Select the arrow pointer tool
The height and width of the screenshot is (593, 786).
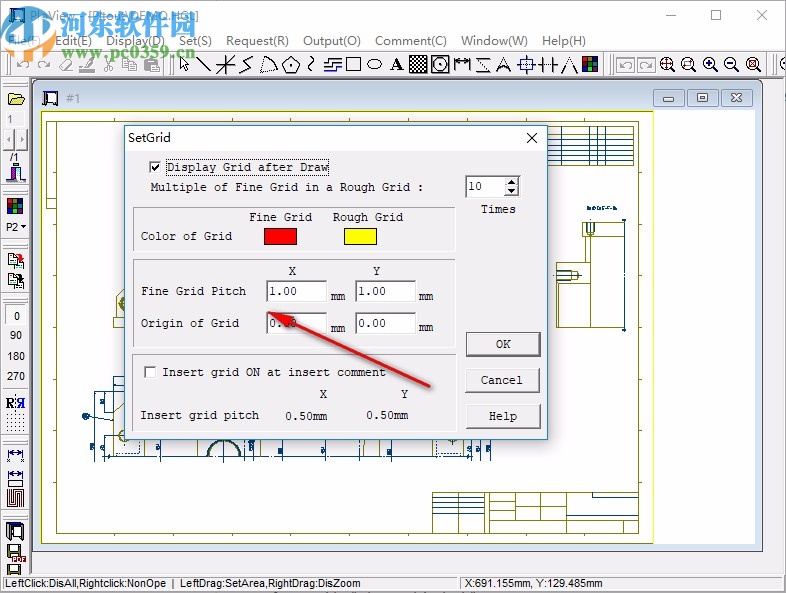click(184, 64)
